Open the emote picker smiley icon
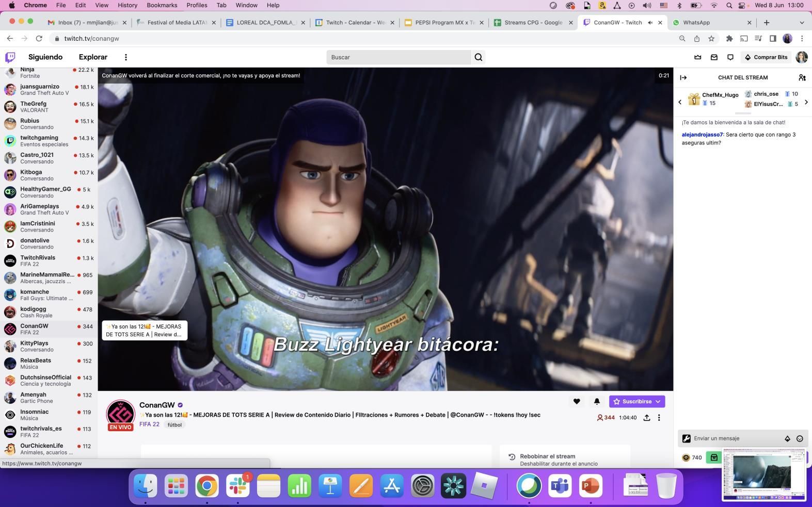 tap(800, 438)
